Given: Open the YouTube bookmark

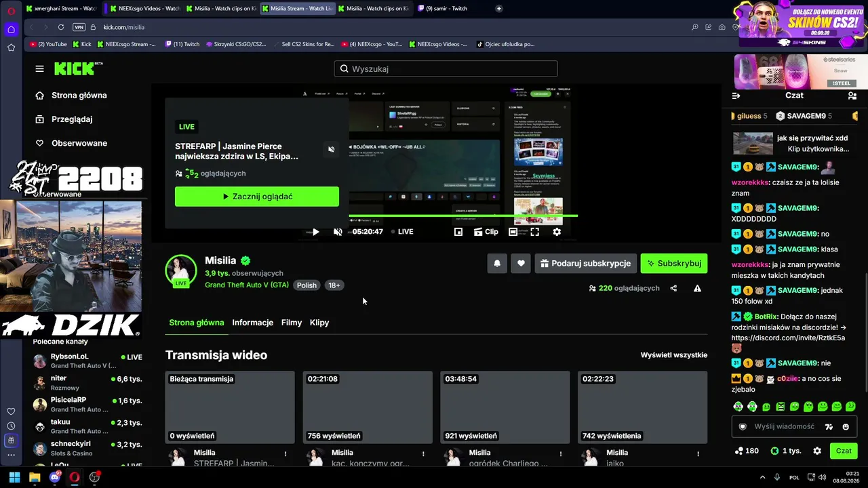Looking at the screenshot, I should click(48, 44).
